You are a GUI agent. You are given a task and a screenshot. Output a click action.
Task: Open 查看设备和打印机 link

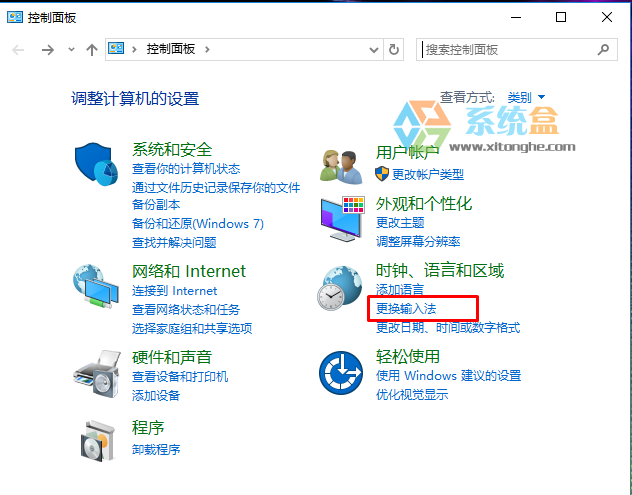(180, 376)
